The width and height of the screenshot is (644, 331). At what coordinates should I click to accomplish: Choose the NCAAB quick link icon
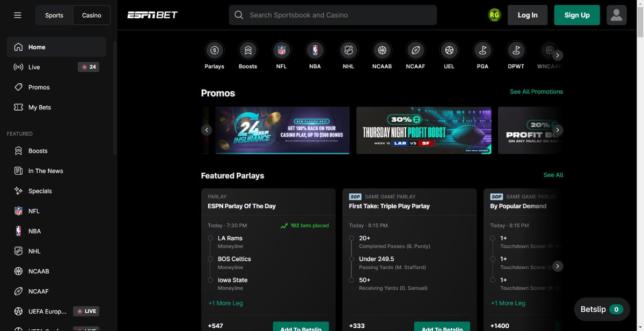coord(382,50)
